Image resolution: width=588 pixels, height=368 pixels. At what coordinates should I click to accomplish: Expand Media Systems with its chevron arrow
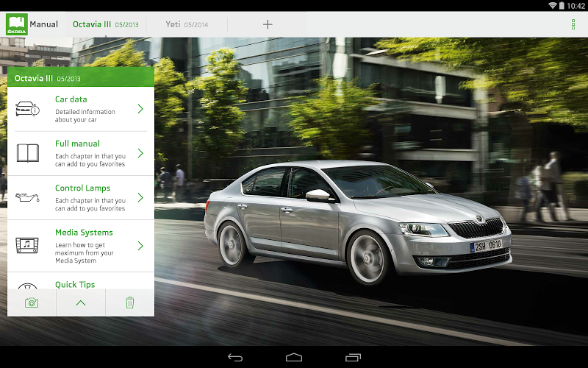coord(140,246)
